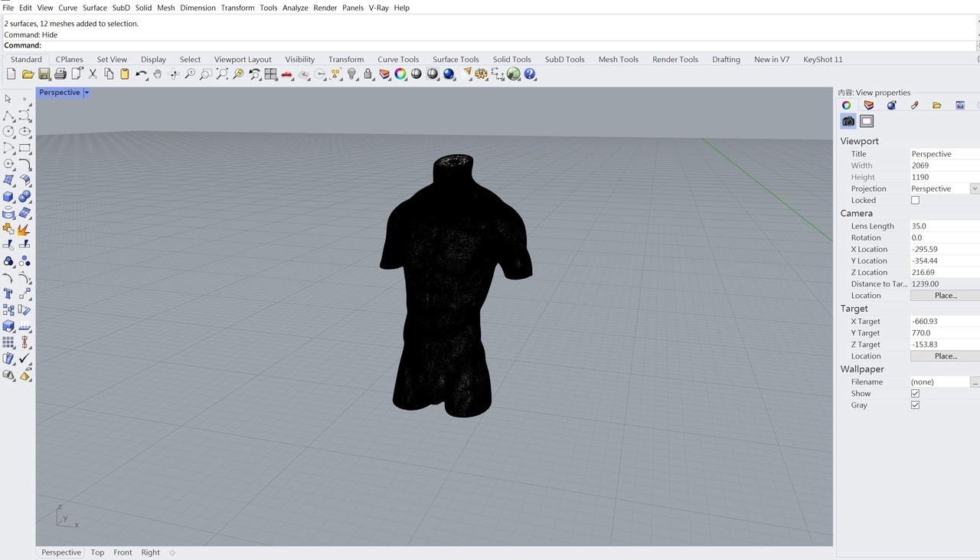Click the Zoom selected icon
This screenshot has height=560, width=980.
coord(238,74)
